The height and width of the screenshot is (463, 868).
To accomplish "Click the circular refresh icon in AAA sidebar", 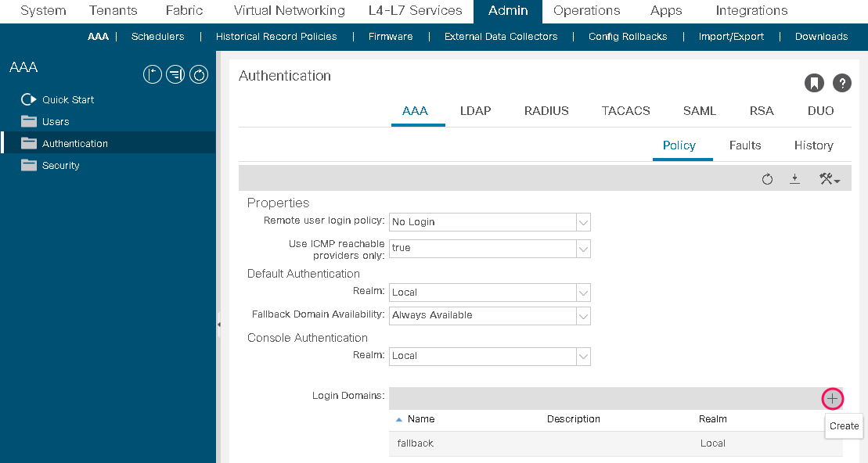I will [x=199, y=74].
